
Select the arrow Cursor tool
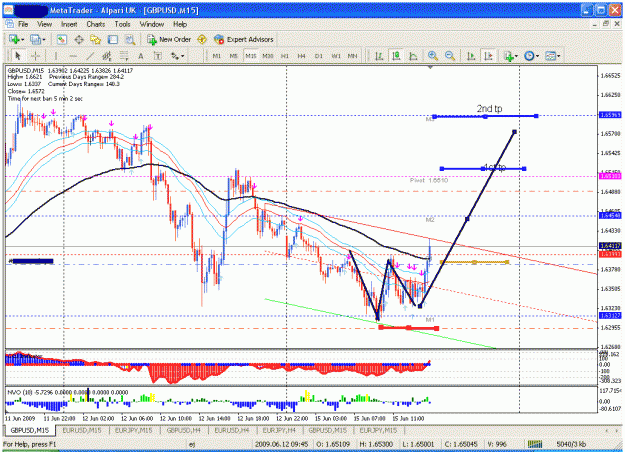[18, 56]
